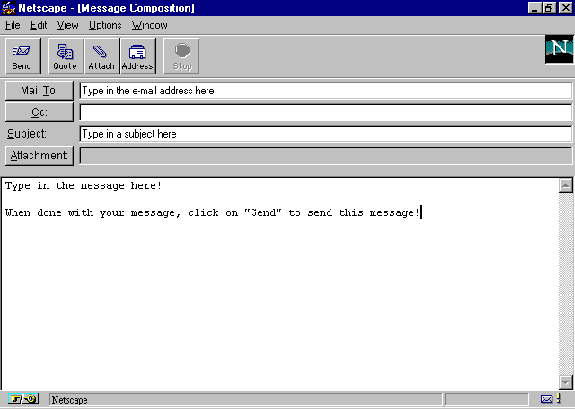Click the Mail To button
This screenshot has width=575, height=409.
(x=39, y=91)
